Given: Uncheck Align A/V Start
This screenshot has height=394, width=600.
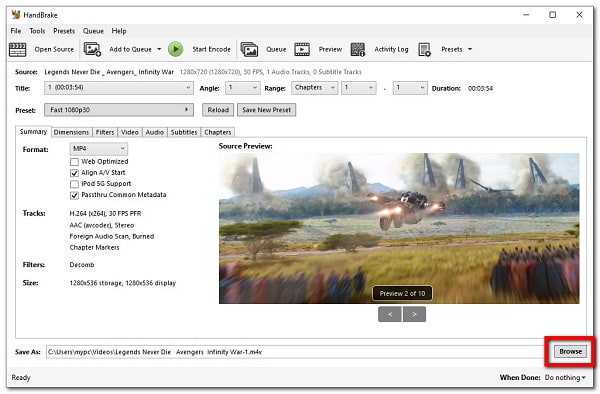Looking at the screenshot, I should (74, 173).
